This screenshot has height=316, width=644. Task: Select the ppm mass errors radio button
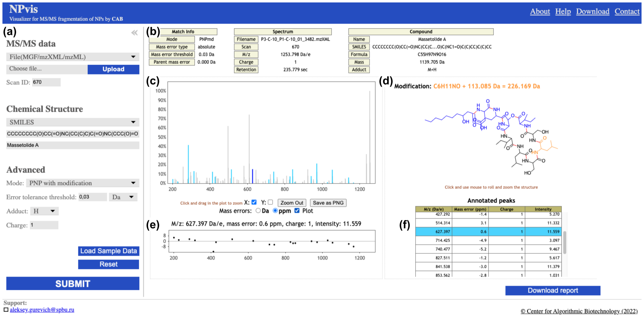(x=275, y=211)
